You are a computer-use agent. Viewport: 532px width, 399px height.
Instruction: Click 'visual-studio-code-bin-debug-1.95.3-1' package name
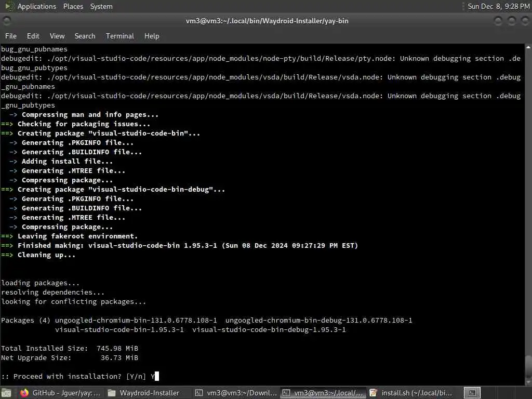(269, 329)
